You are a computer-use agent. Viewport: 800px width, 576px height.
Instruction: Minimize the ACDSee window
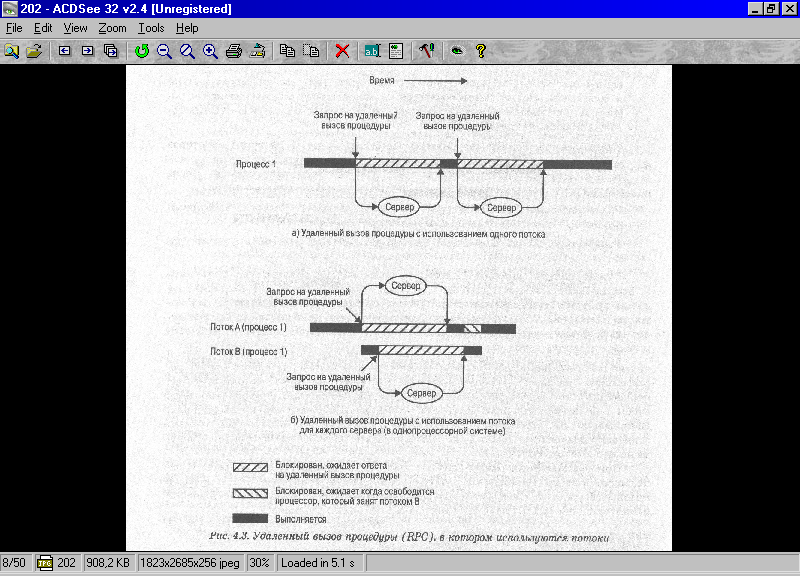(x=755, y=9)
